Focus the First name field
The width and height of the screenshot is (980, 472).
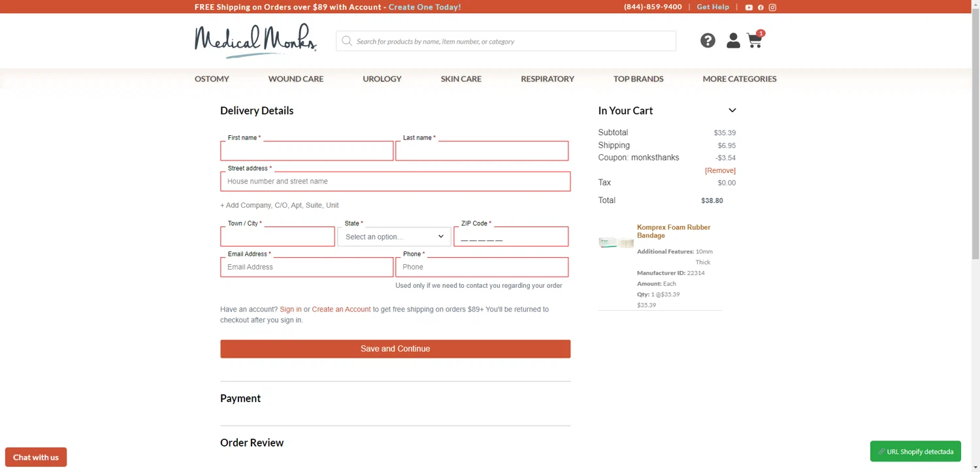(x=307, y=151)
